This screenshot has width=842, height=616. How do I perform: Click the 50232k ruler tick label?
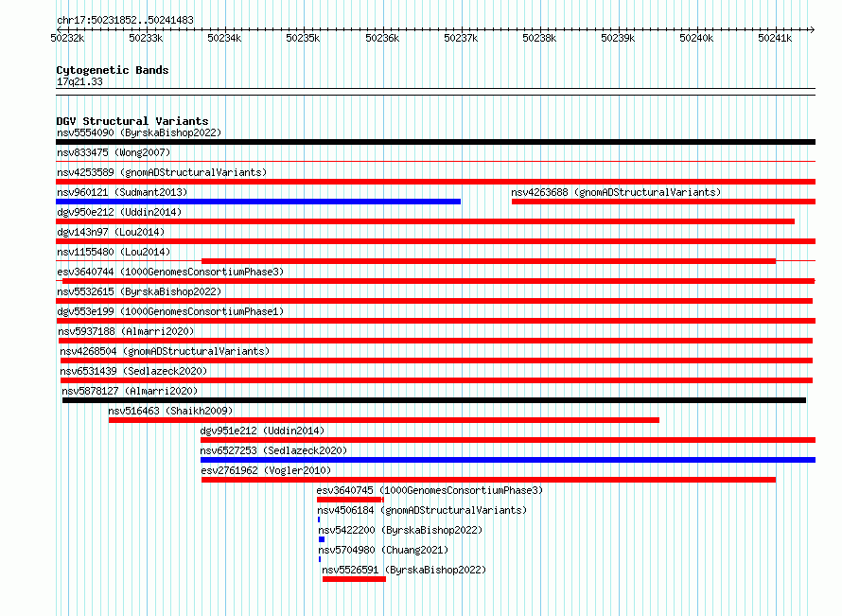[67, 38]
